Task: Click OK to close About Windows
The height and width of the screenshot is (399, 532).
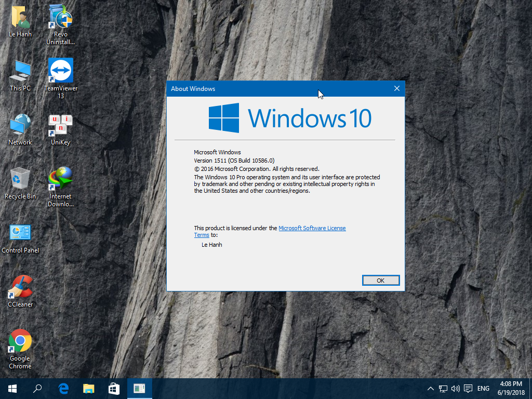Action: point(381,280)
